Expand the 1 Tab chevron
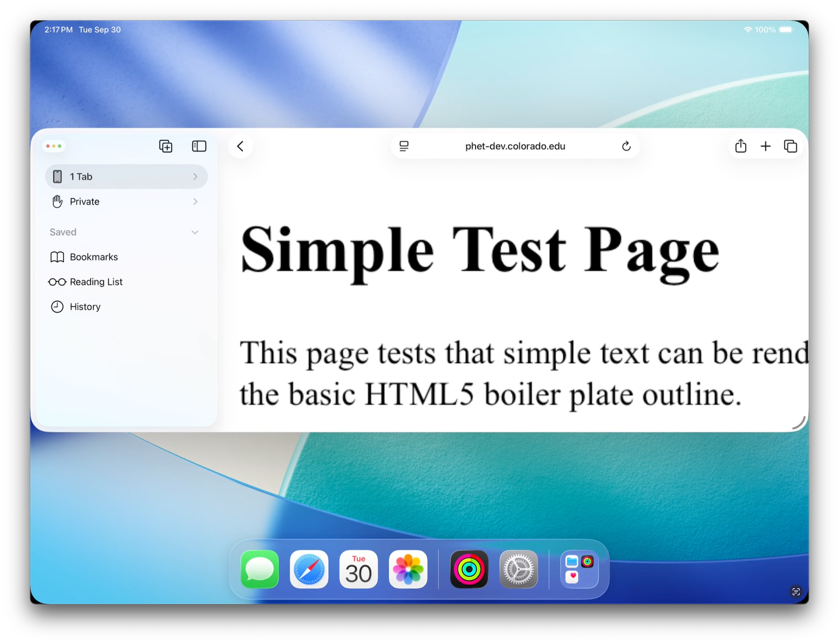The width and height of the screenshot is (839, 644). [x=195, y=177]
